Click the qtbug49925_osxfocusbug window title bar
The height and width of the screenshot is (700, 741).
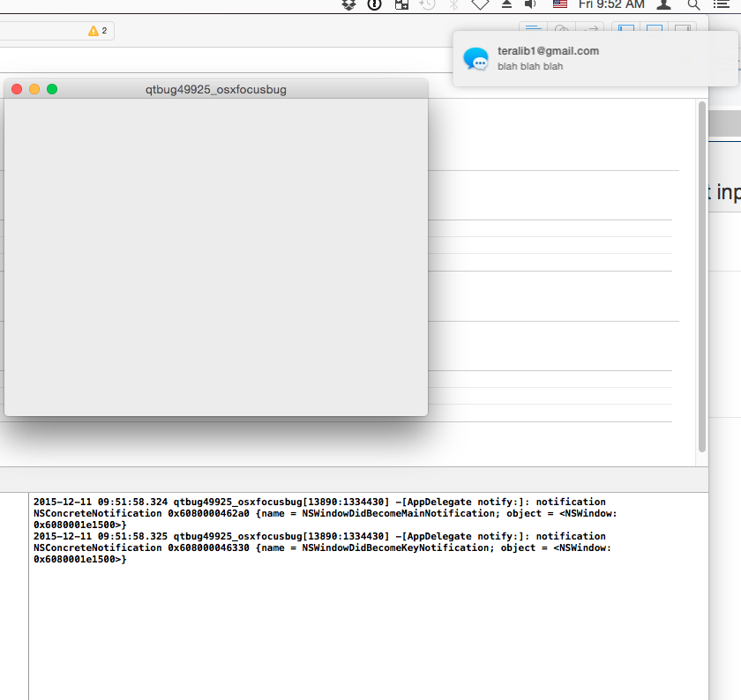click(216, 89)
